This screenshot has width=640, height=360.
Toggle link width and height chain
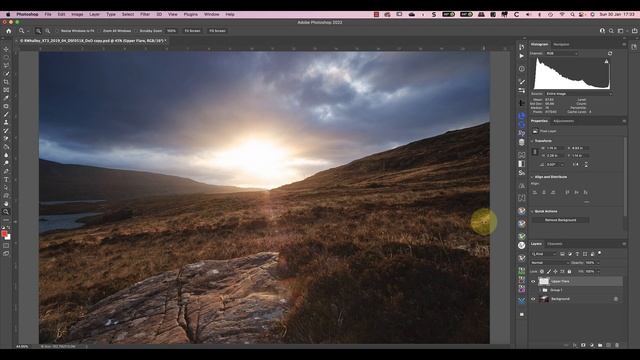tap(535, 152)
